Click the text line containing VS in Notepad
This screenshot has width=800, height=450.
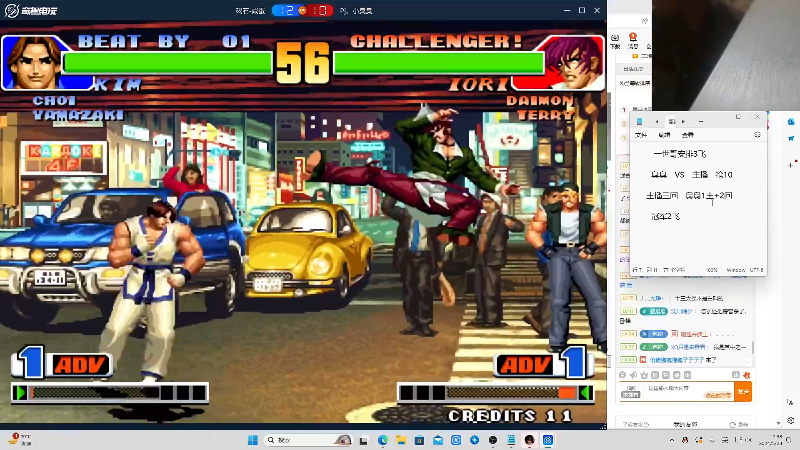[x=692, y=175]
